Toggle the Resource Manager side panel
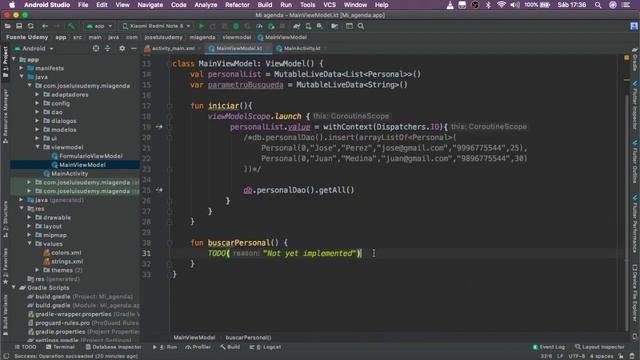Viewport: 640px width, 360px height. tap(5, 116)
